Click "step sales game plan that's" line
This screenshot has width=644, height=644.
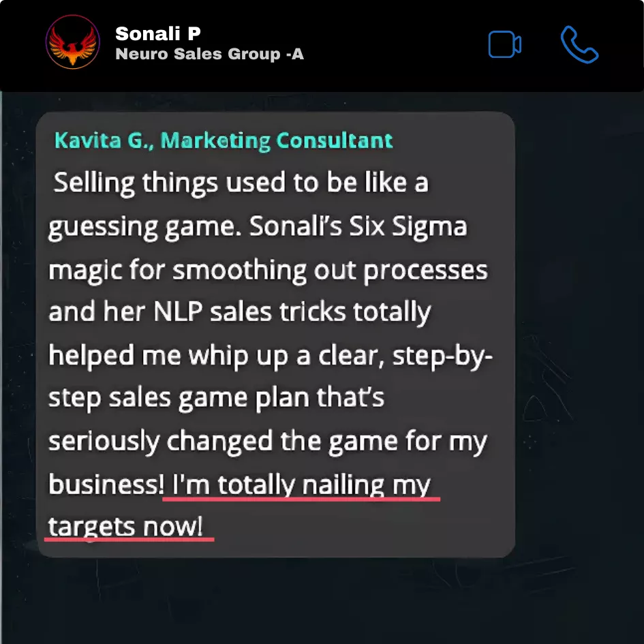pyautogui.click(x=216, y=399)
